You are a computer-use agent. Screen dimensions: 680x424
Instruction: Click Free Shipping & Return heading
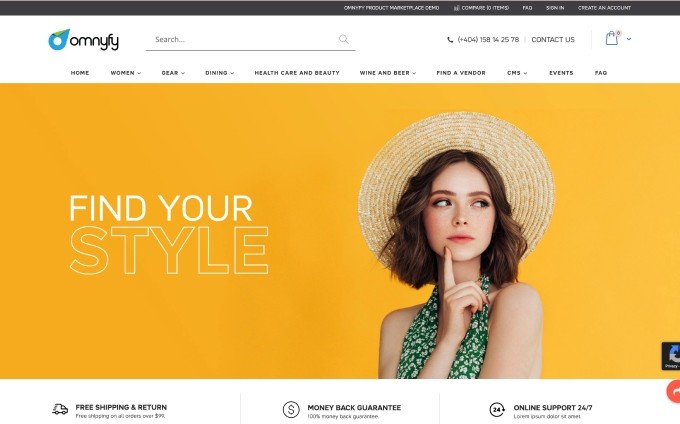121,407
